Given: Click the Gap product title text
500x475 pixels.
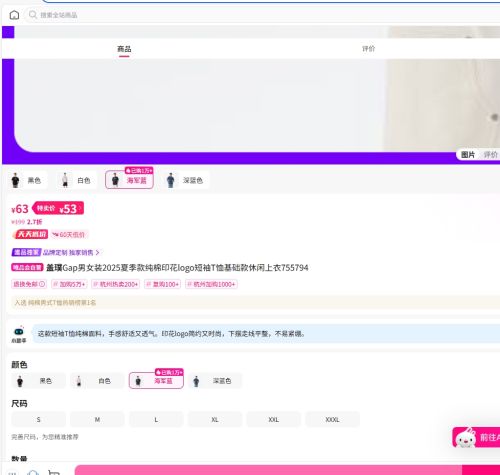Looking at the screenshot, I should click(177, 268).
